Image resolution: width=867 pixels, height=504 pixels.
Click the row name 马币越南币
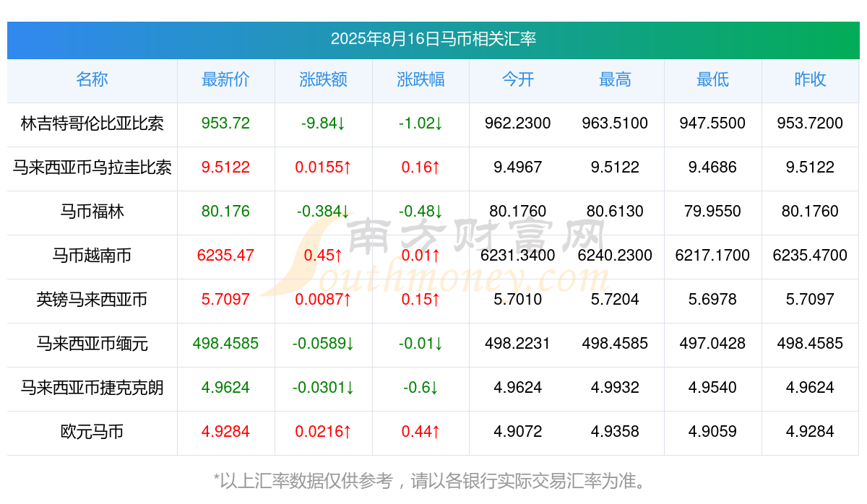(92, 256)
